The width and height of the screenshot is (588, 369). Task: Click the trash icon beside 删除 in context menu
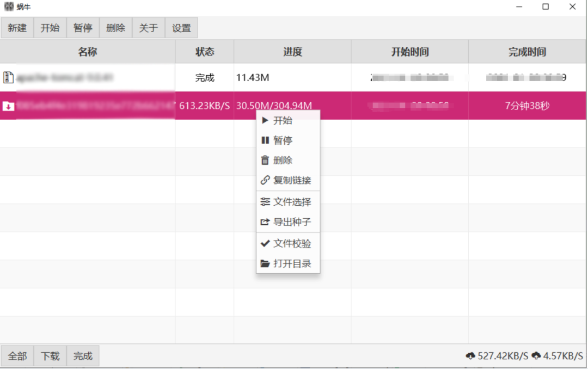pos(265,160)
